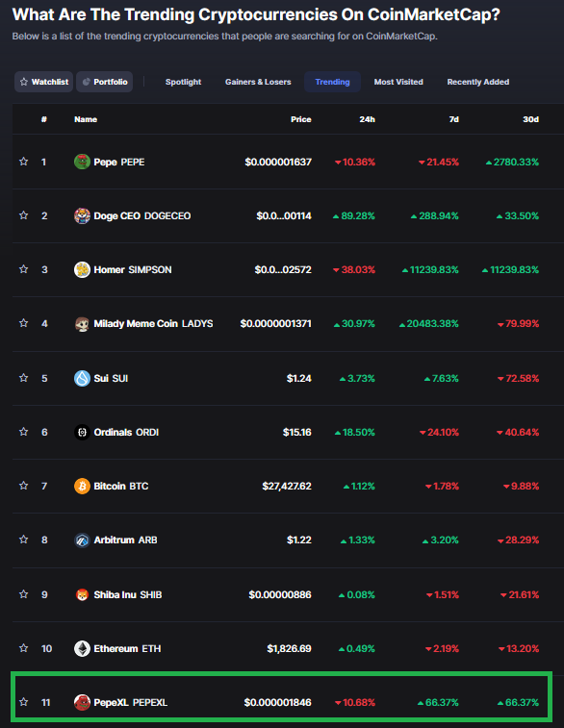Click Arbitrum 7d value 3.20%

tap(441, 540)
